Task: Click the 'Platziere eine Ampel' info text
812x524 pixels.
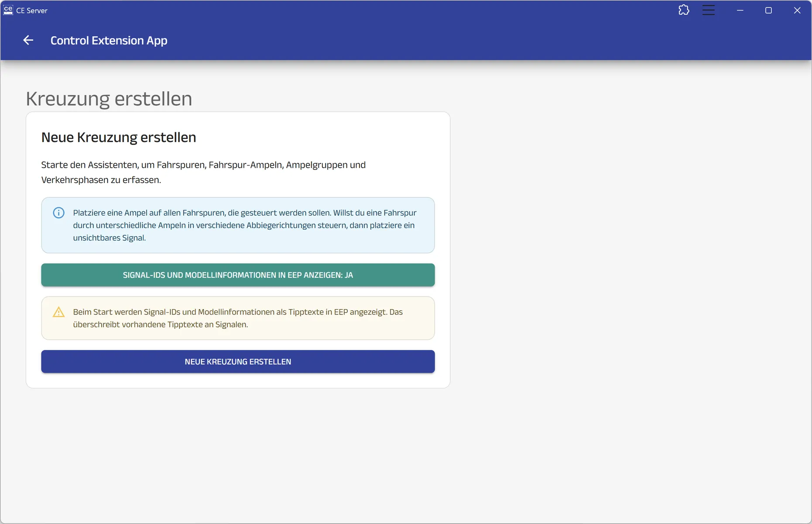Action: [245, 225]
